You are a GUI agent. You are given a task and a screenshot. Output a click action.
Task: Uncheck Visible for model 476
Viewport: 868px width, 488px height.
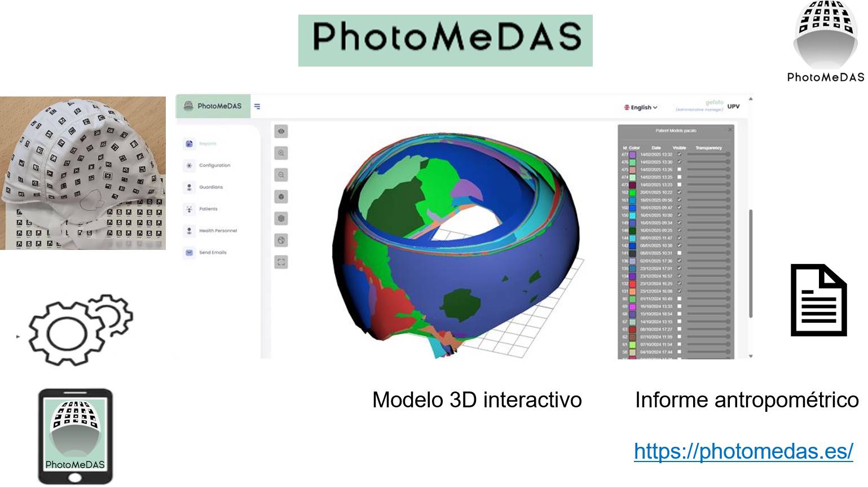(x=680, y=162)
